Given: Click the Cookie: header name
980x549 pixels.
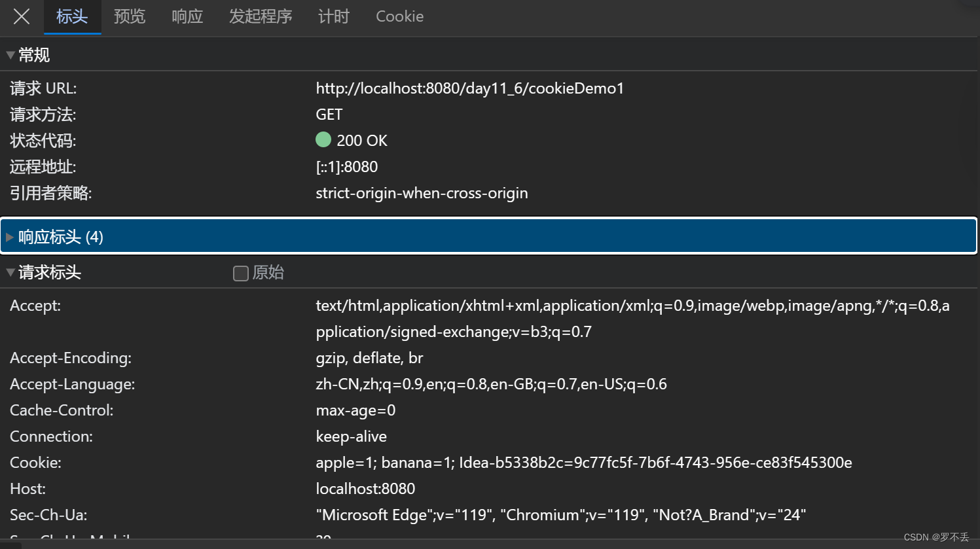Looking at the screenshot, I should [x=35, y=463].
